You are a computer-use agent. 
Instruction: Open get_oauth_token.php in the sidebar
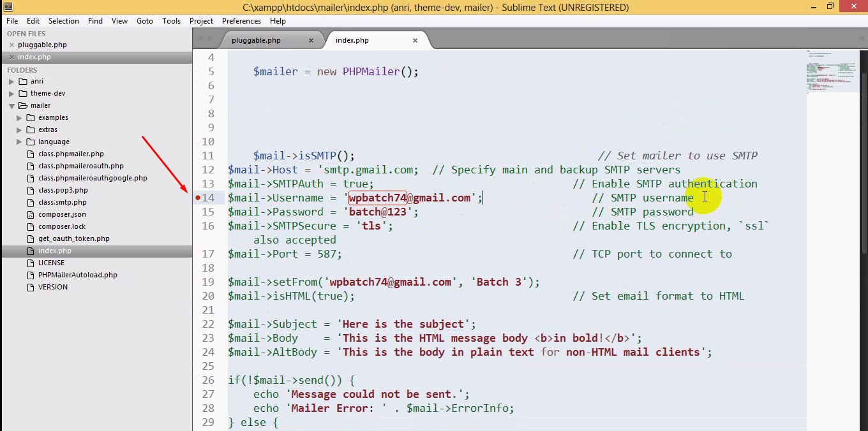click(73, 239)
